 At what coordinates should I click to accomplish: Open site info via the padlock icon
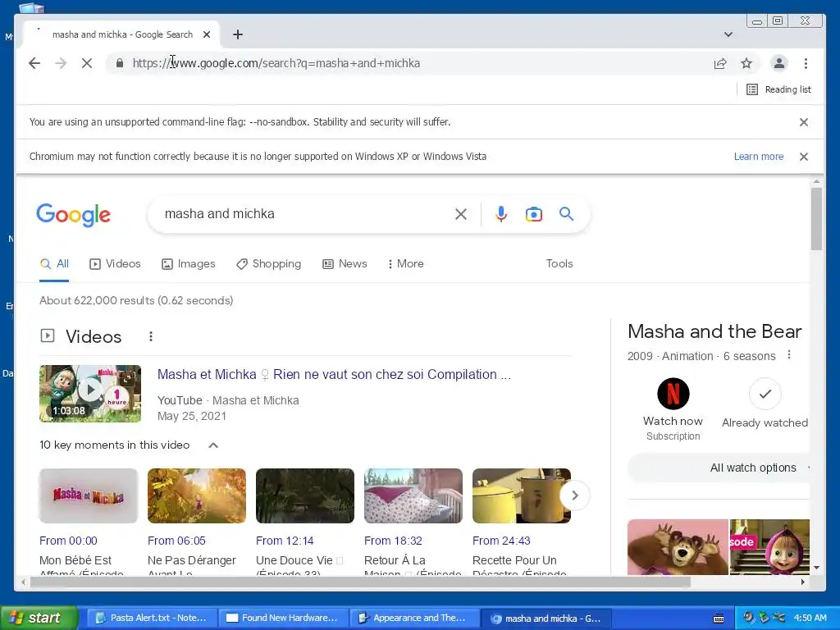coord(120,63)
